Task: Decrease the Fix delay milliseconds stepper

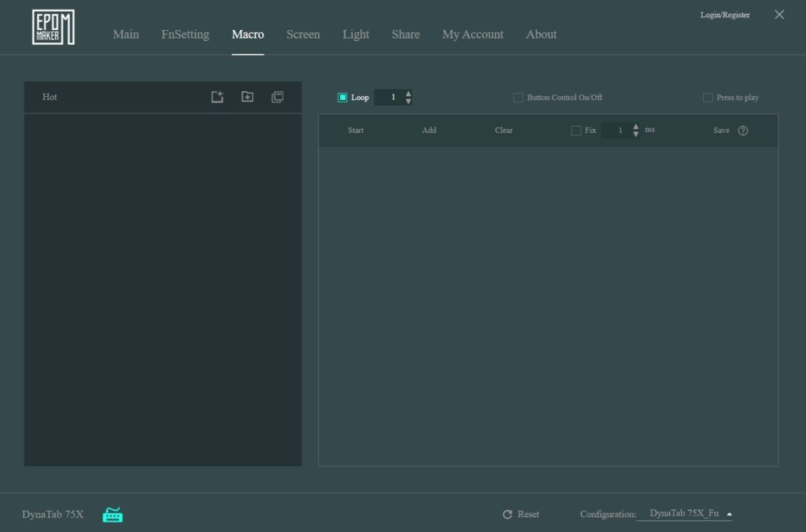Action: (636, 135)
